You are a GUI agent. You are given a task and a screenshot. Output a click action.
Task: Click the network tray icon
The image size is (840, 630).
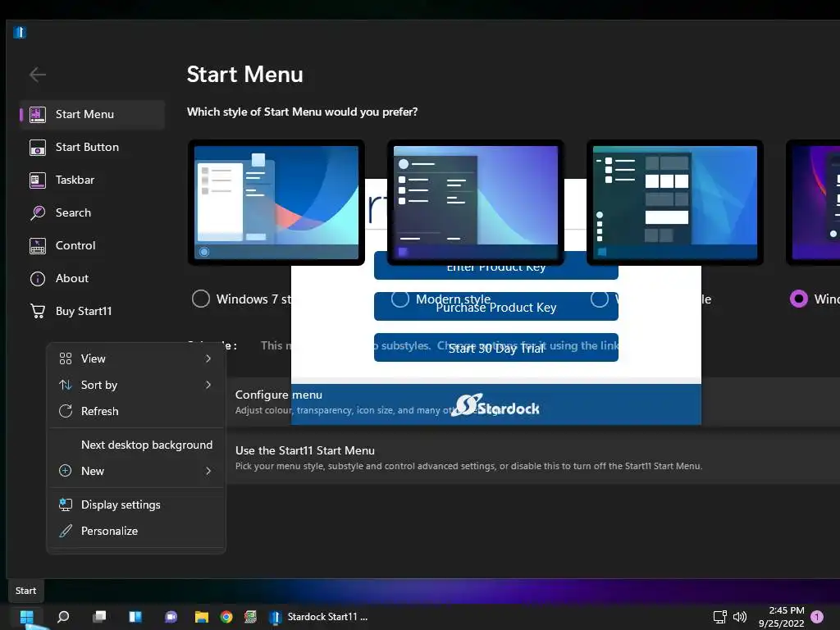720,617
